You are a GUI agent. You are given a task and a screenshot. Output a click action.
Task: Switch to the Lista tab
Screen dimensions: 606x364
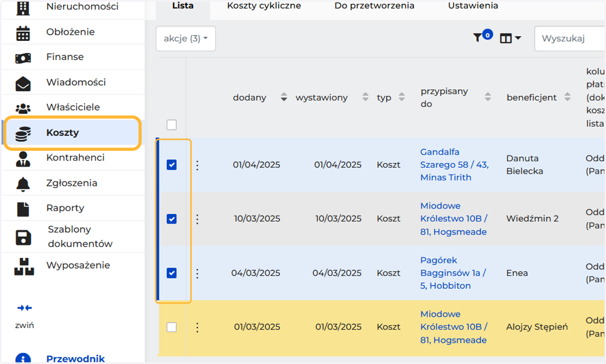[x=183, y=6]
